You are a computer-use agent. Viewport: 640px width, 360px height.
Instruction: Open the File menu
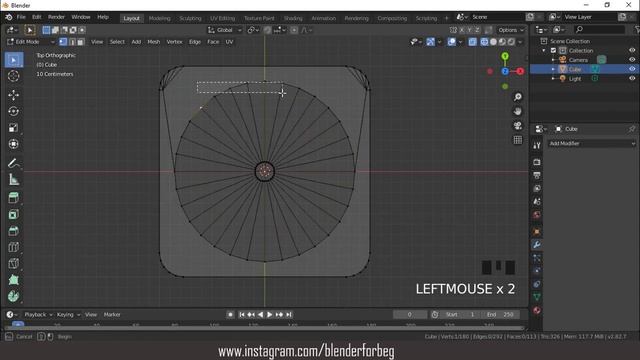click(x=21, y=17)
